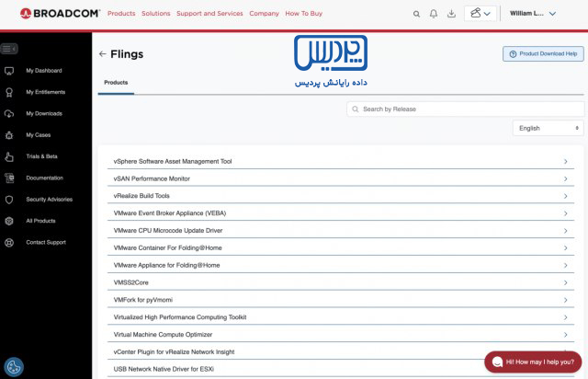This screenshot has height=379, width=588.
Task: Collapse the sidebar with the menu toggle
Action: click(9, 49)
